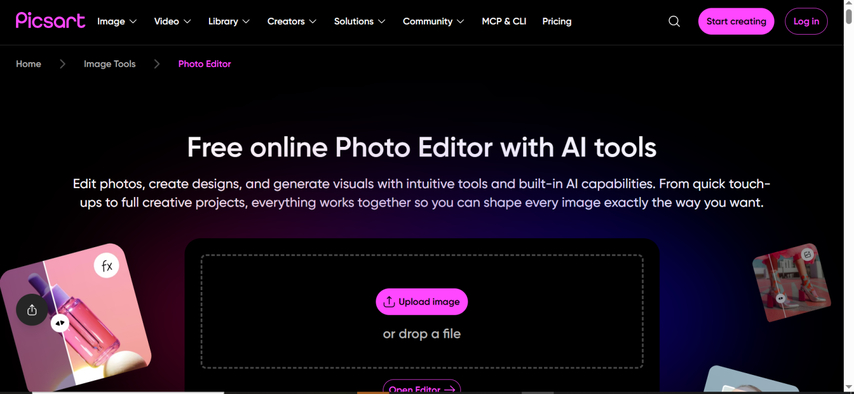Click the Log in button
This screenshot has height=394, width=854.
tap(806, 21)
